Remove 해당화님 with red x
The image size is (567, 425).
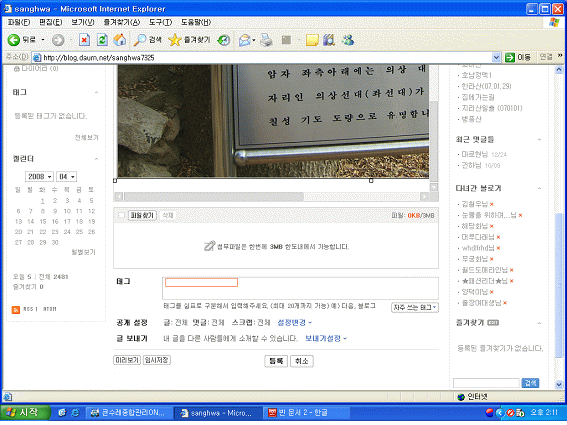(492, 226)
